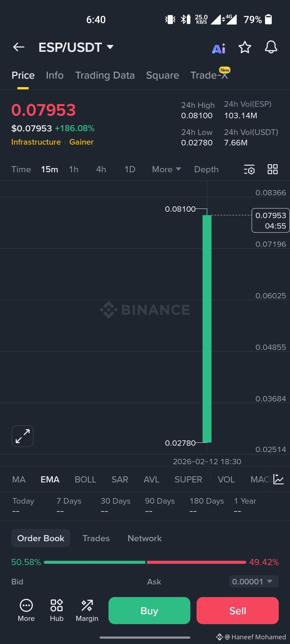Tap the 180 Days performance label
290x644 pixels.
tap(207, 501)
